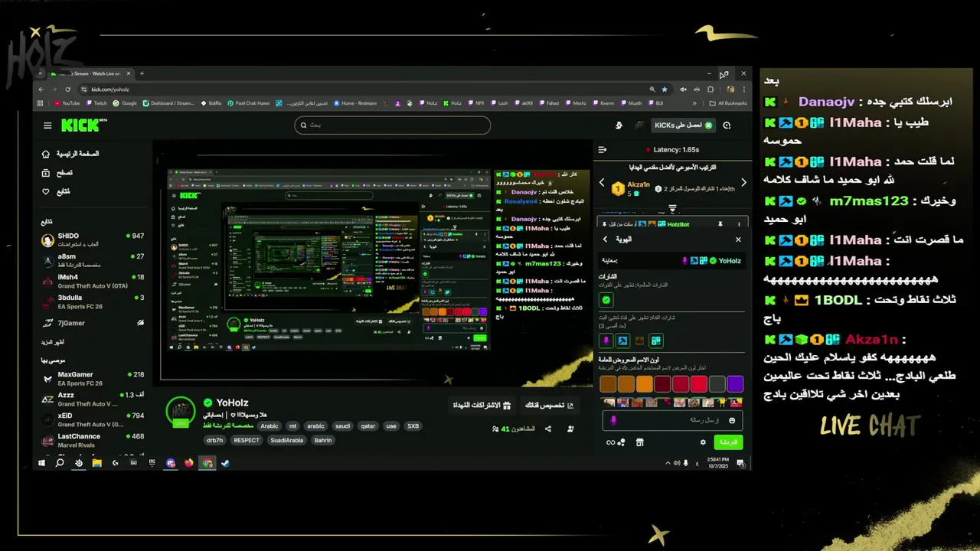980x551 pixels.
Task: Click the الاشتراكات المهداة gift subs button
Action: [482, 405]
